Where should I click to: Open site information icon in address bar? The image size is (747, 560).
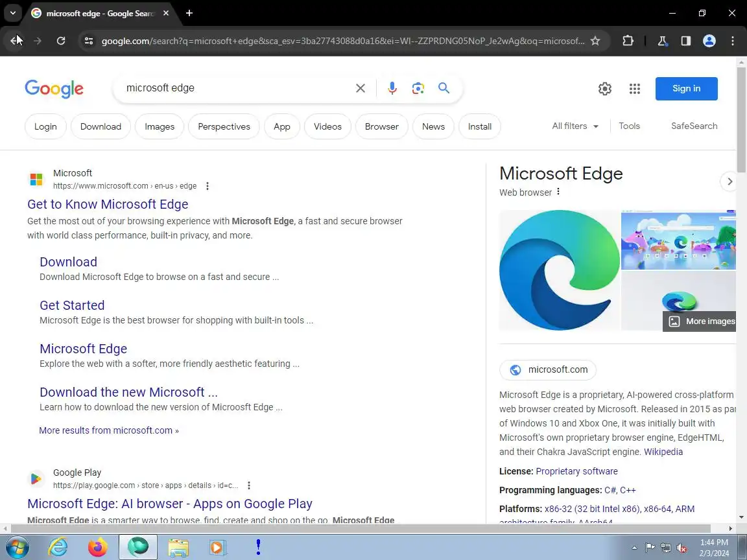[89, 41]
